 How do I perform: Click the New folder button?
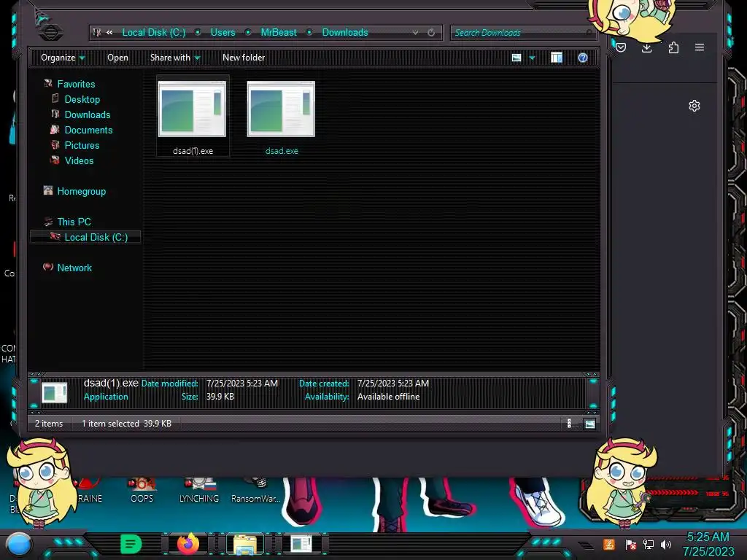click(244, 58)
